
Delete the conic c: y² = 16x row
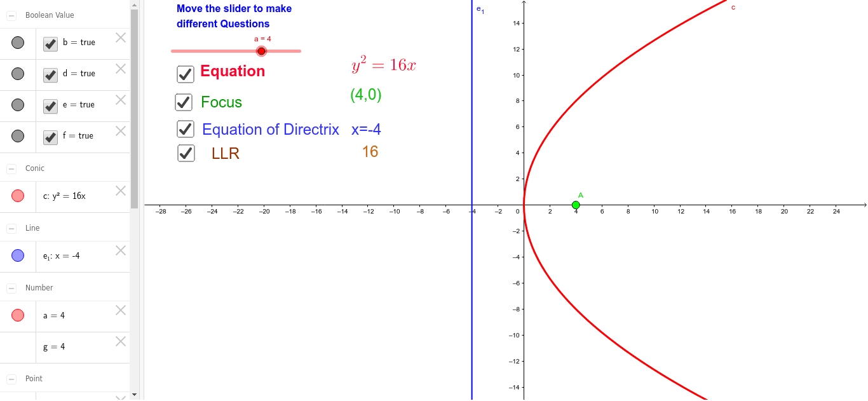[x=121, y=191]
